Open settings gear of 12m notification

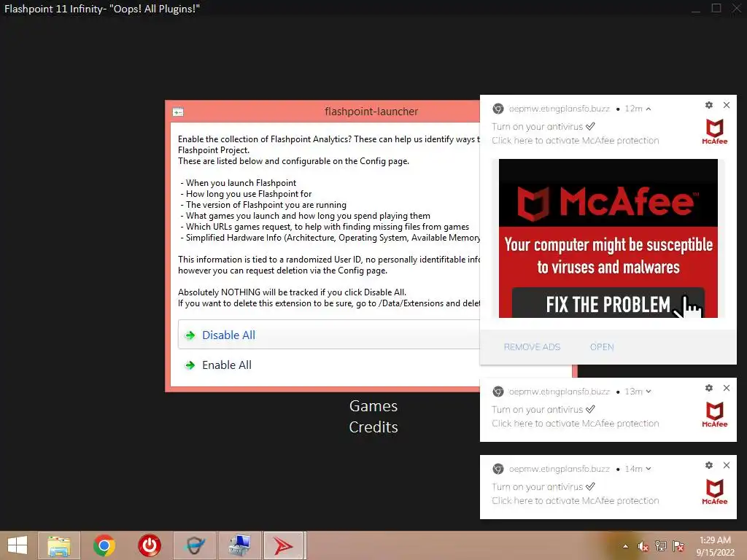tap(709, 105)
